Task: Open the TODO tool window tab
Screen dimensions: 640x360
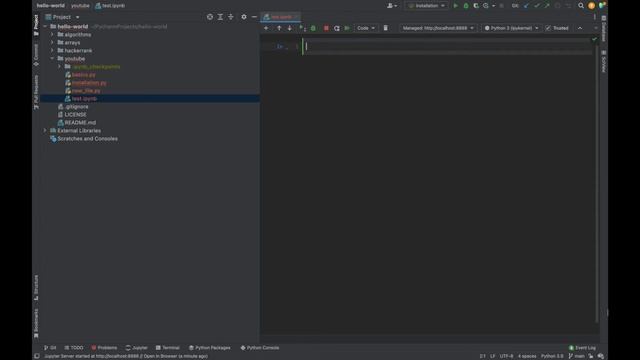Action: [x=74, y=348]
